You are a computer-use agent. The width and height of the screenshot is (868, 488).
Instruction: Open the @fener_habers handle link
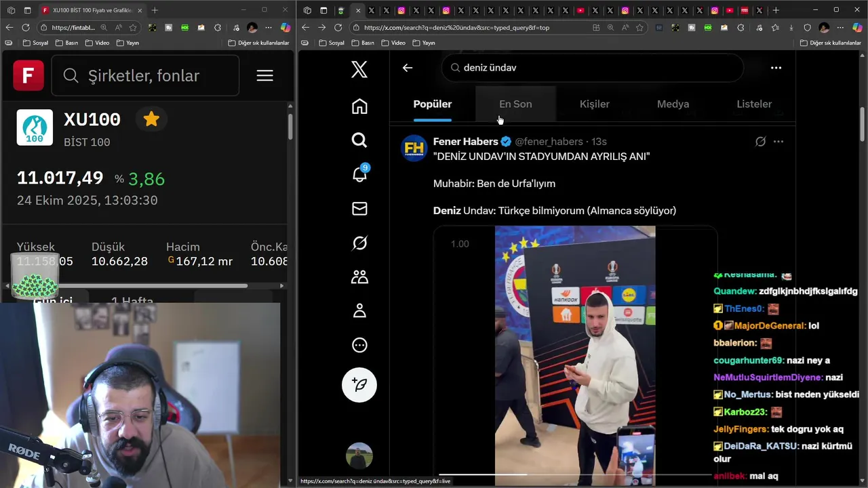[x=549, y=142]
